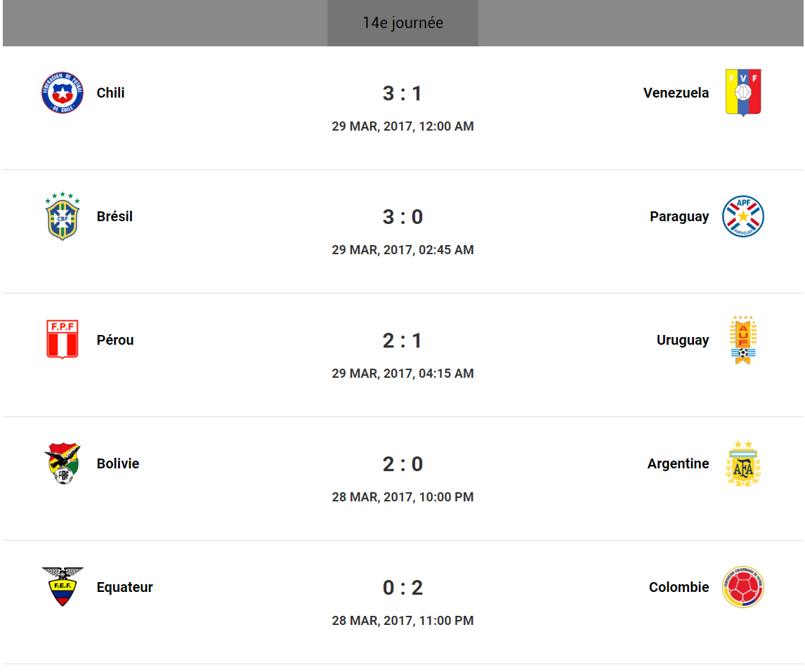Click the Colombia federation crest

[743, 587]
